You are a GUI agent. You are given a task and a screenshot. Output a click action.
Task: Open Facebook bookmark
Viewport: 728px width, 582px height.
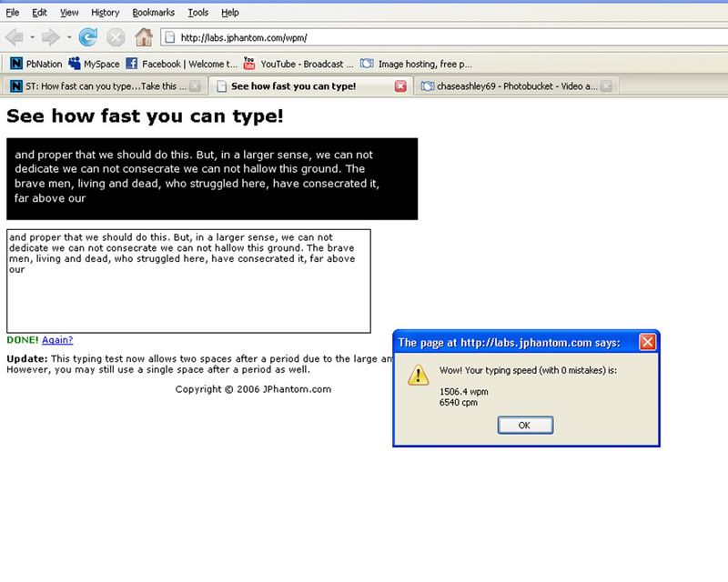pos(181,64)
